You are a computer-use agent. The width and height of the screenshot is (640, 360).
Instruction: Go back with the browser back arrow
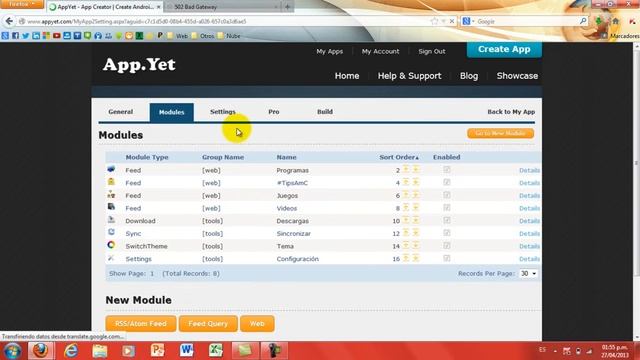pos(9,21)
